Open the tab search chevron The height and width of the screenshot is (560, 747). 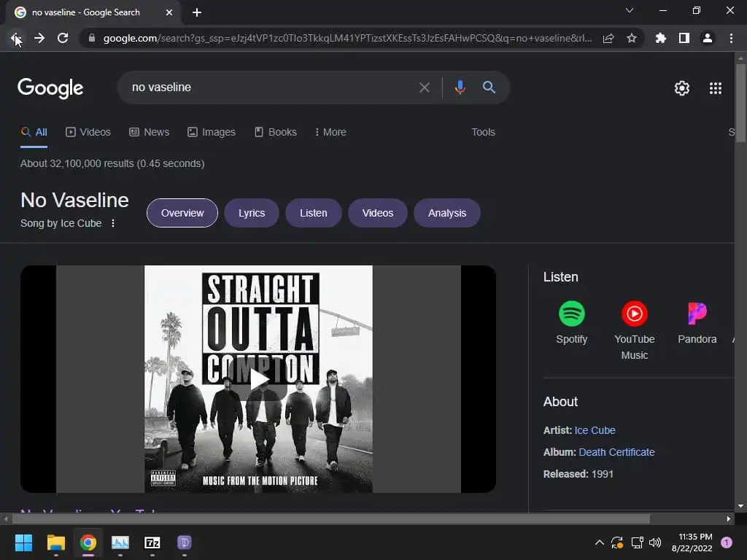pyautogui.click(x=630, y=10)
